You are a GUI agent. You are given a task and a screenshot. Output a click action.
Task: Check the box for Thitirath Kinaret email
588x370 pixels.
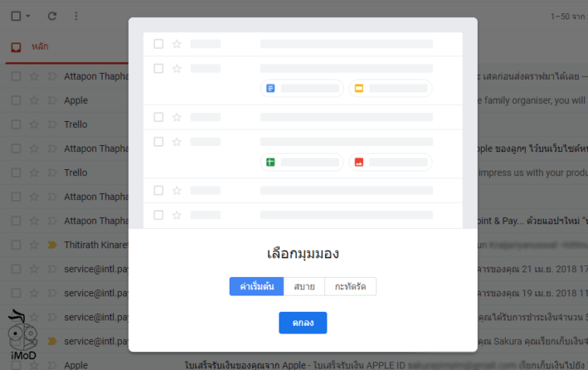click(x=16, y=244)
